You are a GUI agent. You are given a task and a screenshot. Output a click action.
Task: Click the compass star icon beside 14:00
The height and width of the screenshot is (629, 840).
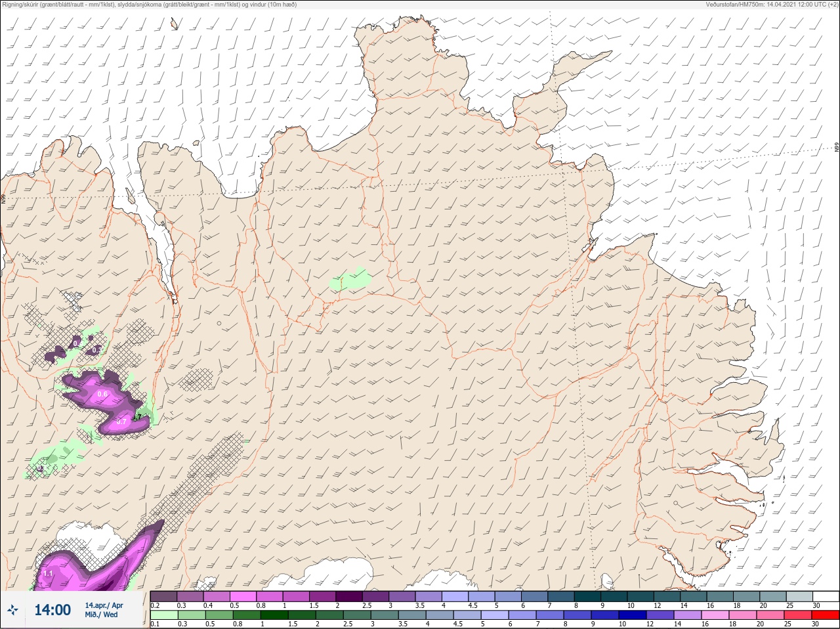[12, 610]
